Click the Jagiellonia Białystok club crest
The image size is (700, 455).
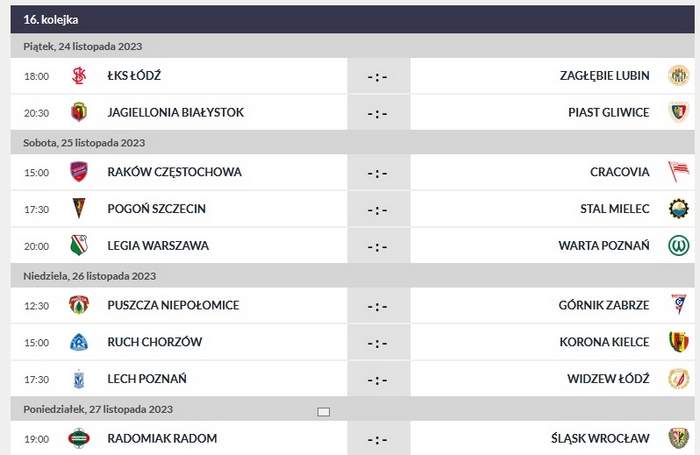pos(79,112)
